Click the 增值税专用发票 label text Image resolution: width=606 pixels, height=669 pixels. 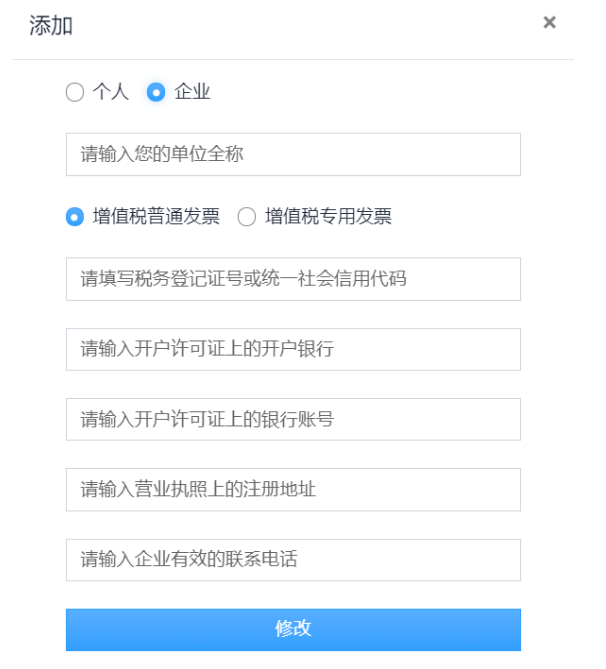click(328, 217)
